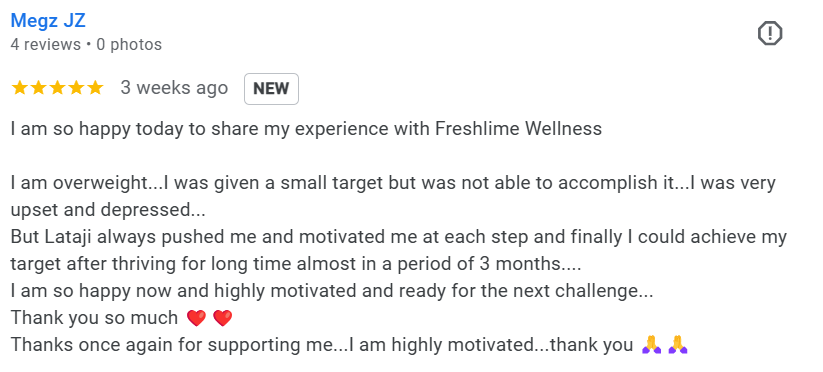Click the fourth gold rating star

(76, 88)
